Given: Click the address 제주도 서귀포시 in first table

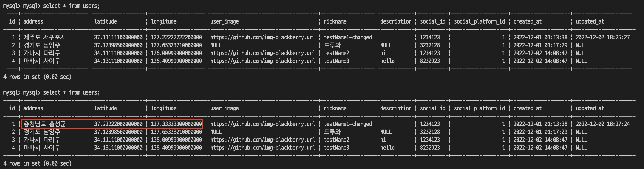Looking at the screenshot, I should pyautogui.click(x=45, y=37).
